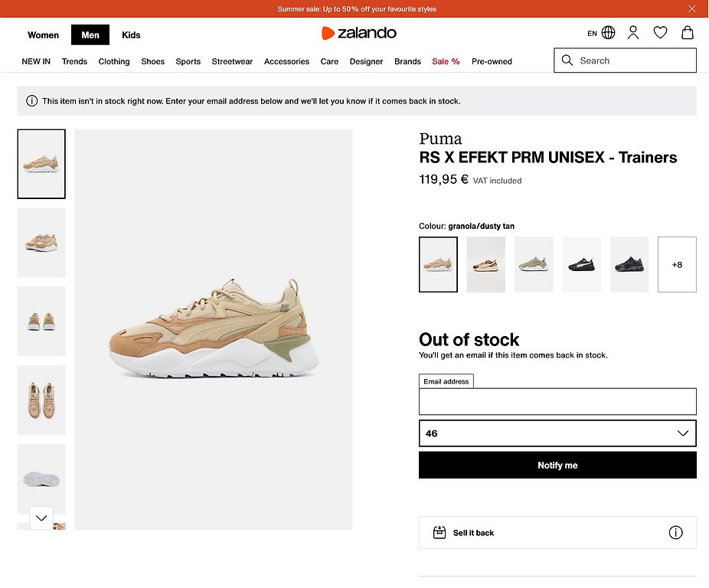The height and width of the screenshot is (588, 709).
Task: Open the account profile icon
Action: coord(633,33)
